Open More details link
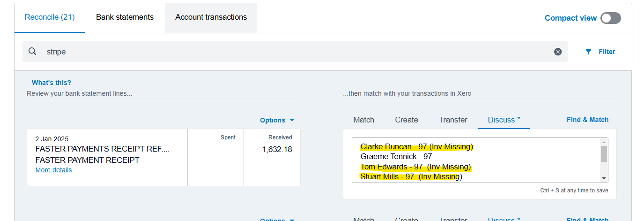Image resolution: width=644 pixels, height=221 pixels. point(53,170)
